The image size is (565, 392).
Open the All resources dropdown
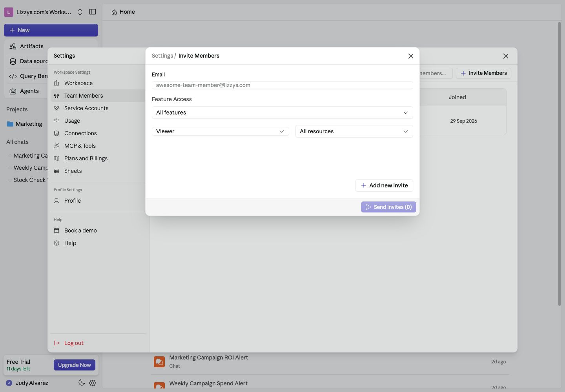point(354,131)
